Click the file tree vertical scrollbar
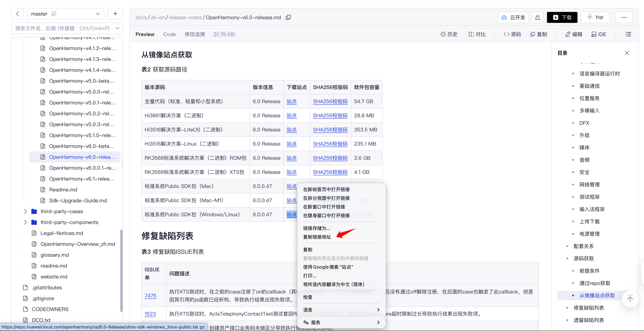 (x=121, y=271)
